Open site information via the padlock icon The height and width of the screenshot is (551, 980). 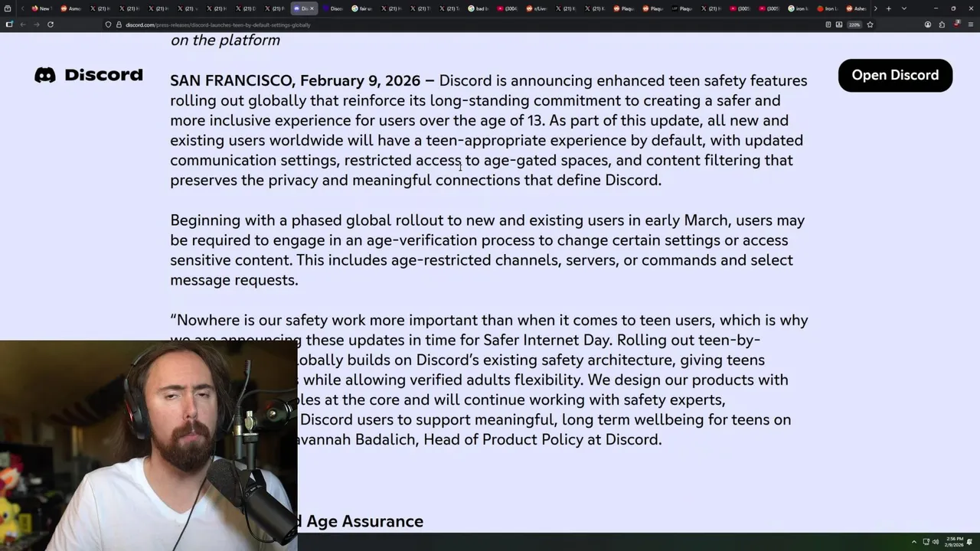[119, 24]
